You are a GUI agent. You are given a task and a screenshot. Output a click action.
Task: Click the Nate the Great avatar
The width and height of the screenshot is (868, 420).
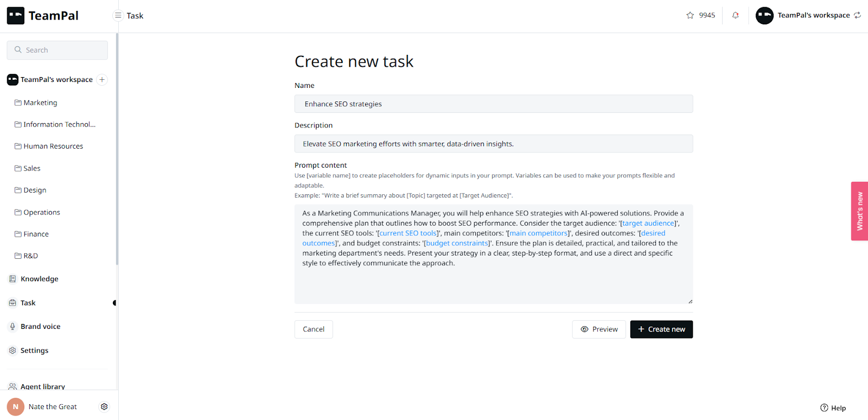coord(16,406)
